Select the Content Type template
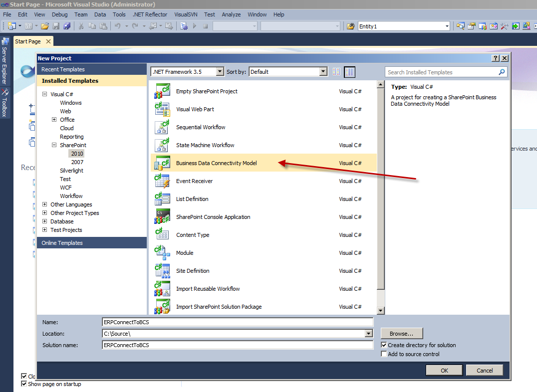537x392 pixels. click(264, 235)
